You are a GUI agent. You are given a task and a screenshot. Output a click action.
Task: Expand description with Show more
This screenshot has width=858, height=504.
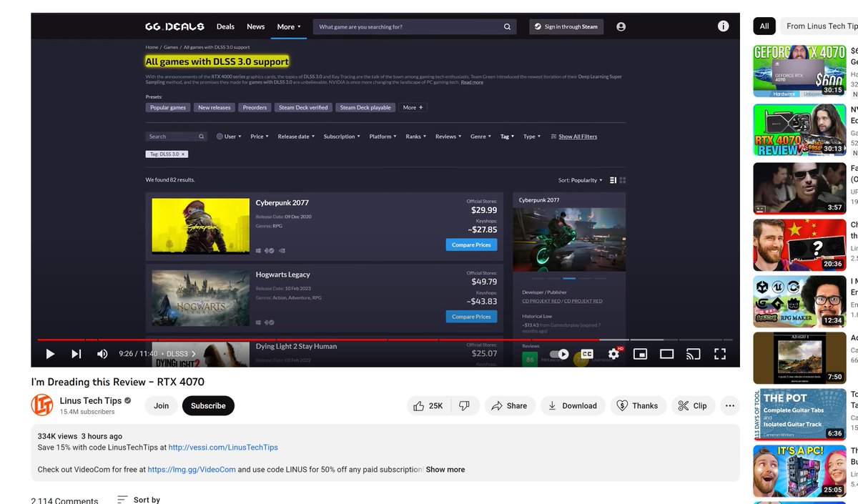tap(445, 470)
